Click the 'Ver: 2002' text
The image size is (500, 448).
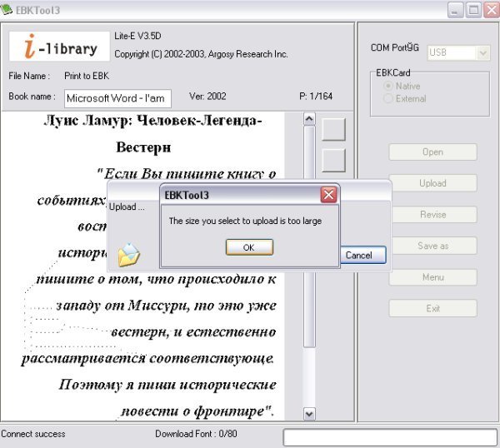(207, 97)
